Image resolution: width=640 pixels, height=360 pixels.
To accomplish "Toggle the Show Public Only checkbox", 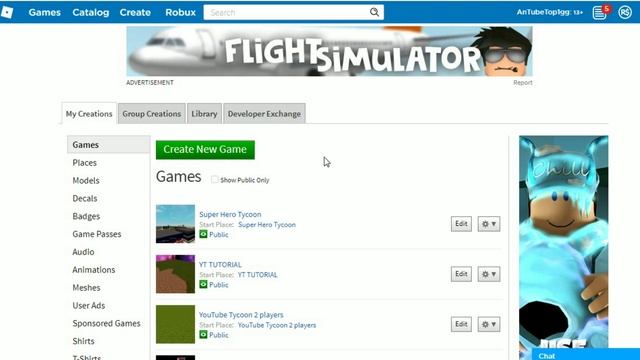I will (x=215, y=180).
